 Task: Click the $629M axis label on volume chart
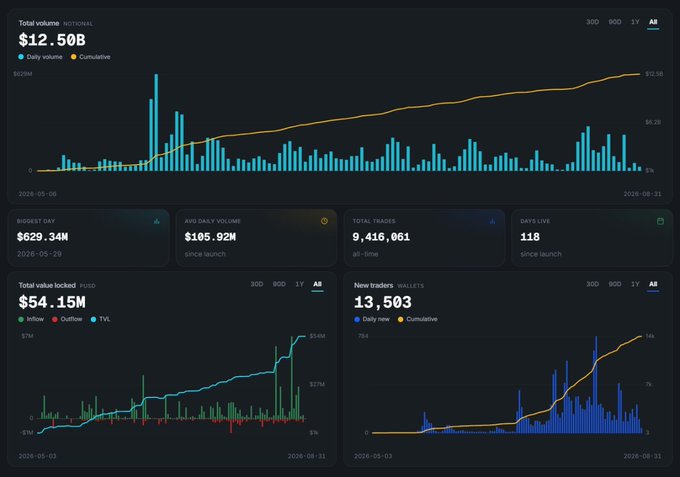coord(23,74)
